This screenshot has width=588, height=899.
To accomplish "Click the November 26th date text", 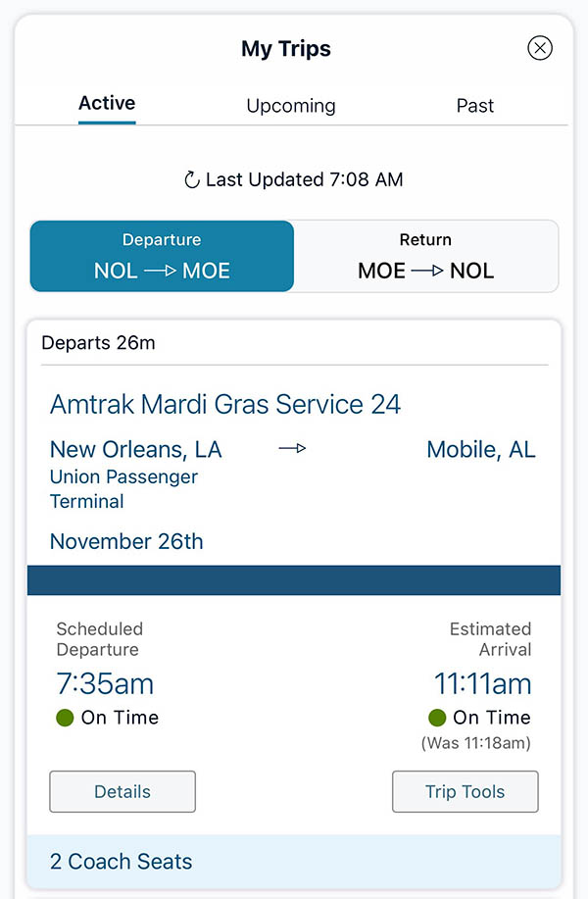I will click(125, 541).
